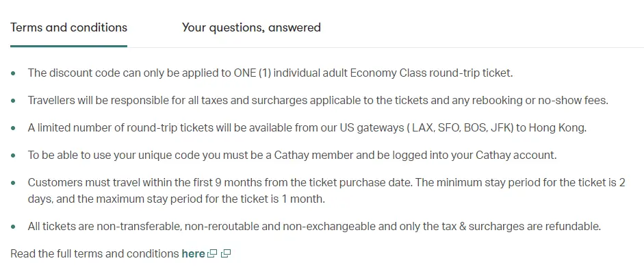
Task: Click the "here" full terms link
Action: coord(193,253)
